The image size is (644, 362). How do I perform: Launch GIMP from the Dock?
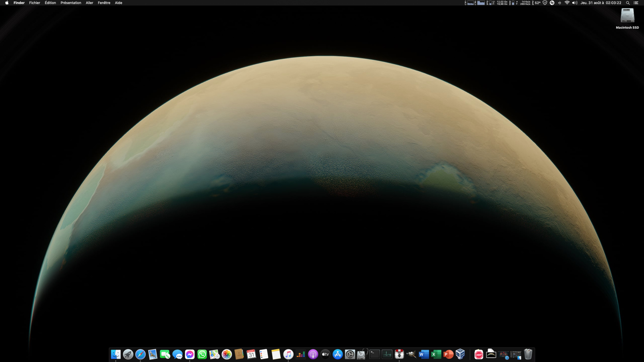(x=412, y=354)
